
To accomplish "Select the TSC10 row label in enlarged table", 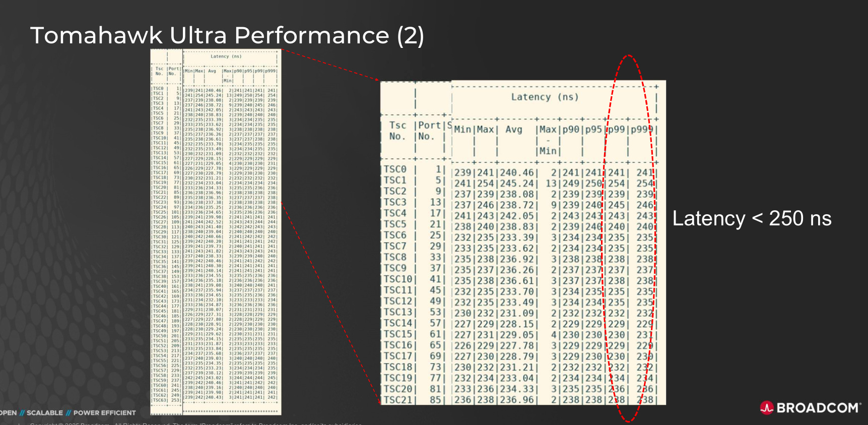I will 398,279.
